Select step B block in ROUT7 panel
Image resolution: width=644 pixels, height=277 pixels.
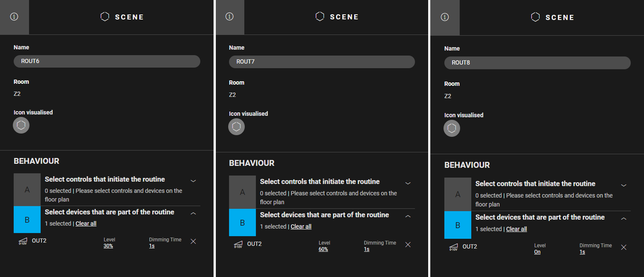(x=242, y=222)
